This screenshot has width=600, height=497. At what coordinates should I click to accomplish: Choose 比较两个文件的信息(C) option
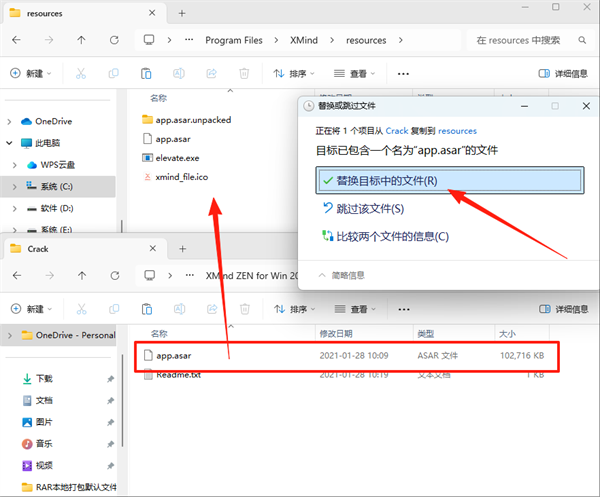pos(386,236)
